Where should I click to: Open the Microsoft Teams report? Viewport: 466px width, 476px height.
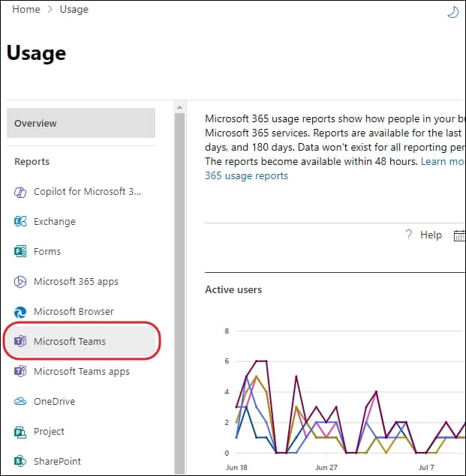pyautogui.click(x=81, y=341)
